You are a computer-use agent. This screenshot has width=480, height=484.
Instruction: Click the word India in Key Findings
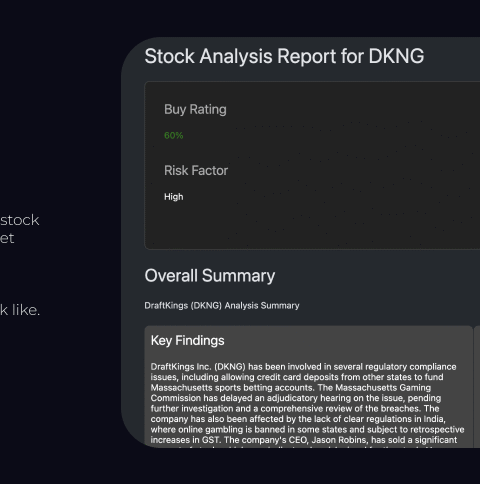[434, 419]
